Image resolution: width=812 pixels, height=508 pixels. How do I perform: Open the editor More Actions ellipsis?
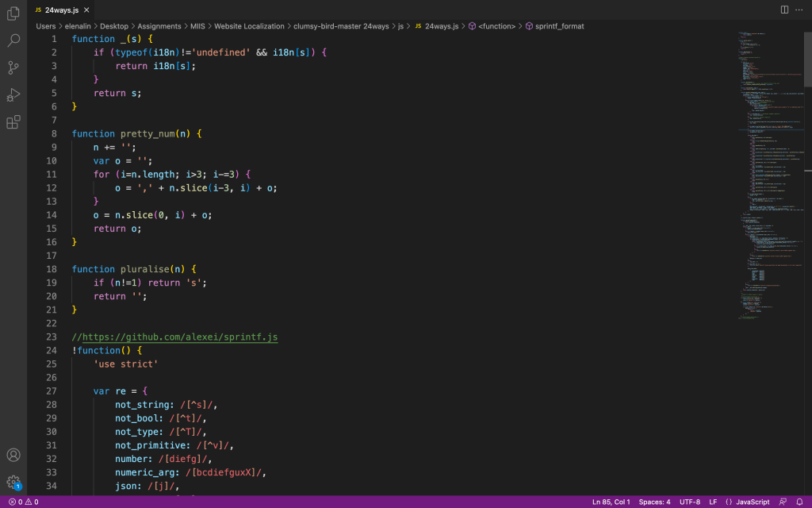pyautogui.click(x=799, y=10)
